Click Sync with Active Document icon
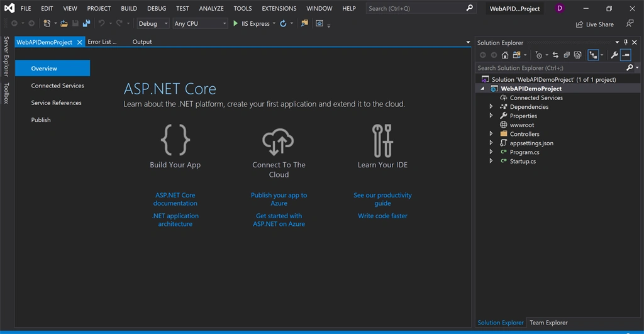644x334 pixels. click(555, 55)
